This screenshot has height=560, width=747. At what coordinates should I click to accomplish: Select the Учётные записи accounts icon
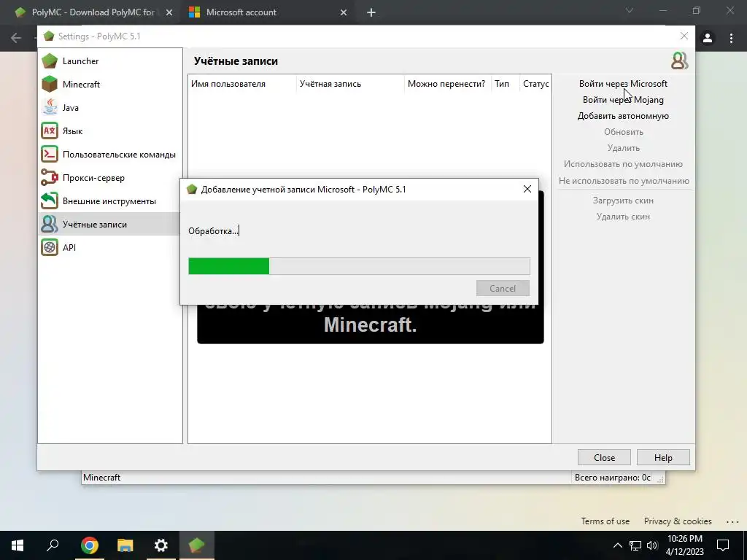point(50,225)
